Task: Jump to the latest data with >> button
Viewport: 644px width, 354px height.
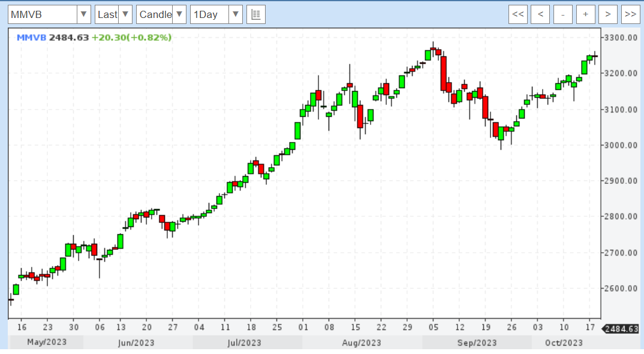Action: [x=630, y=14]
